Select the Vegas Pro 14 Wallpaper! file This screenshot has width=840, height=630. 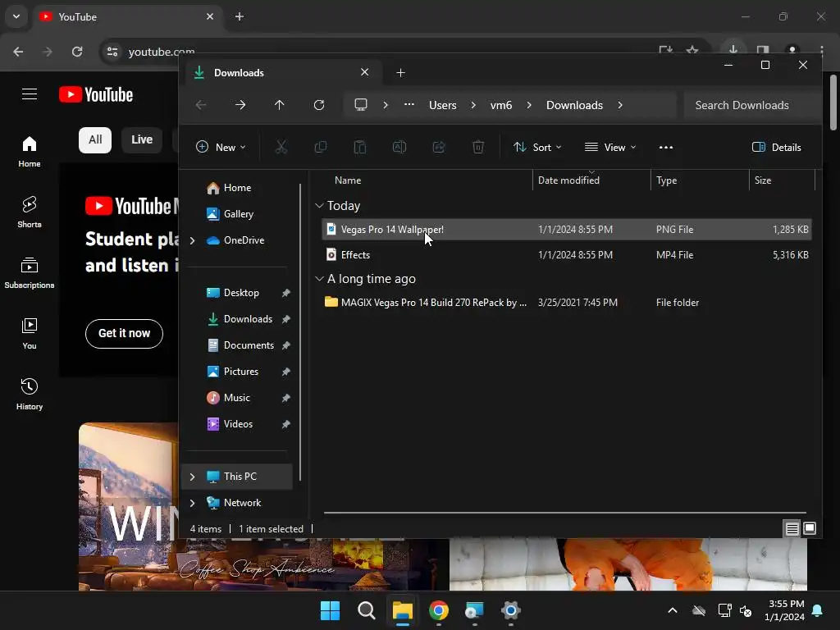coord(567,230)
